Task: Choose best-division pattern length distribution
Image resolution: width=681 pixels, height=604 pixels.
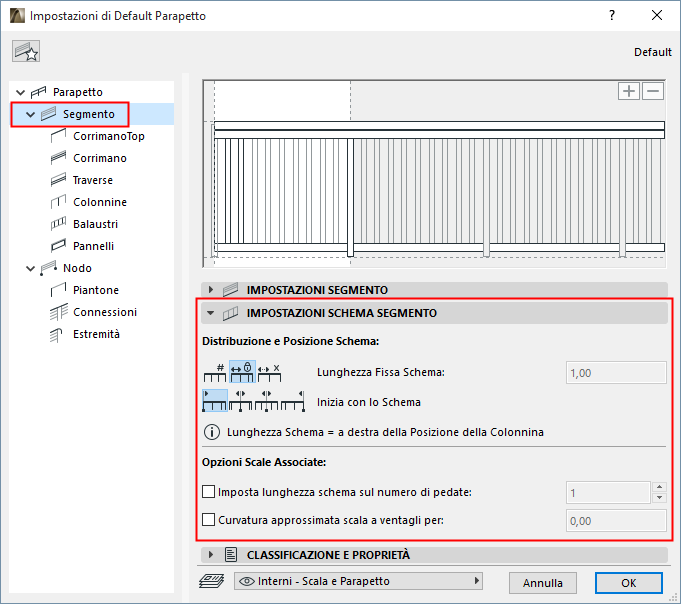Action: click(269, 372)
